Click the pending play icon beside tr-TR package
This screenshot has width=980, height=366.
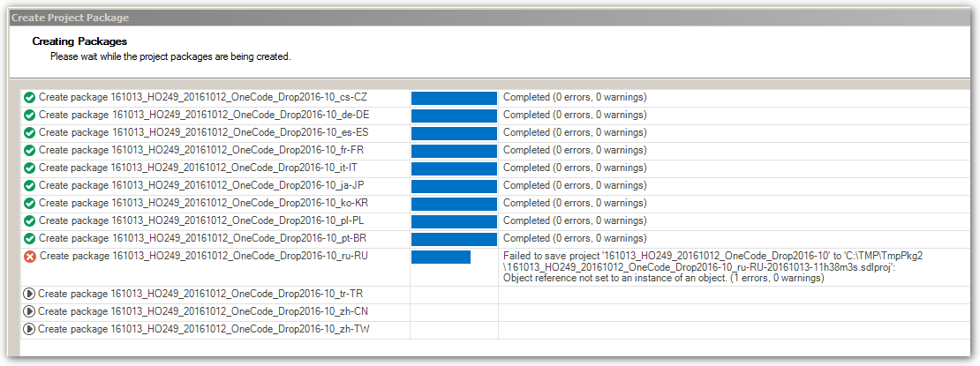(29, 294)
